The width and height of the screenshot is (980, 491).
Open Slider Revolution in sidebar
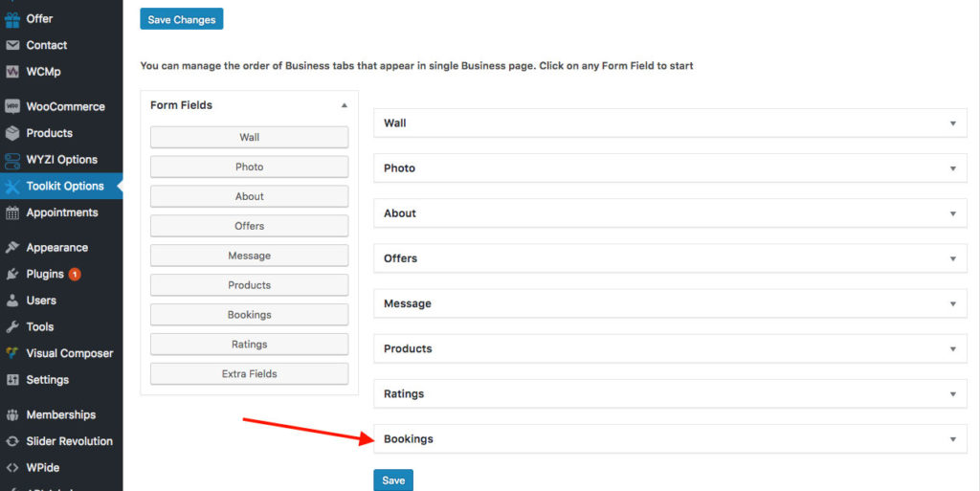coord(69,441)
